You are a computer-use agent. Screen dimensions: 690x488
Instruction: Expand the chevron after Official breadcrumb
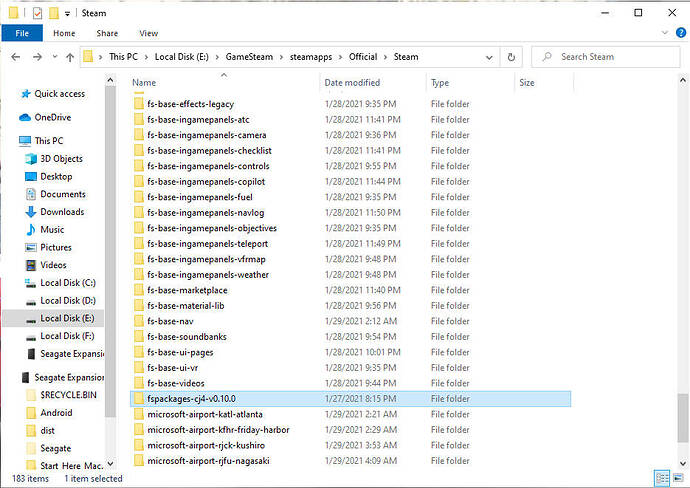(385, 57)
